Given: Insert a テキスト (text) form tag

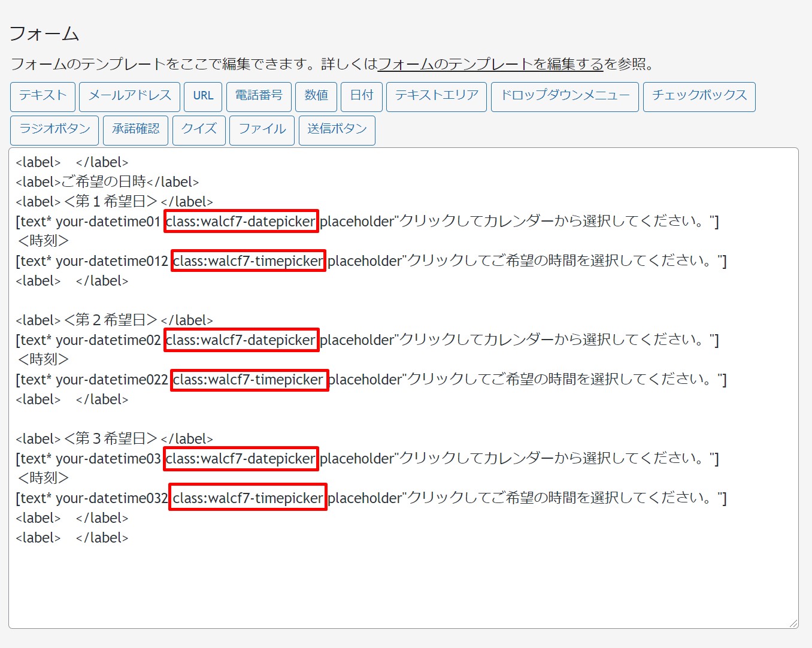Looking at the screenshot, I should (42, 96).
